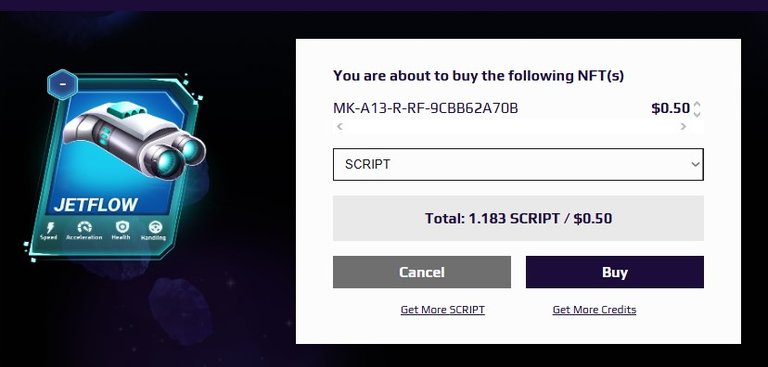Click the horizontal scrollbar track below NFT ID

tap(511, 126)
